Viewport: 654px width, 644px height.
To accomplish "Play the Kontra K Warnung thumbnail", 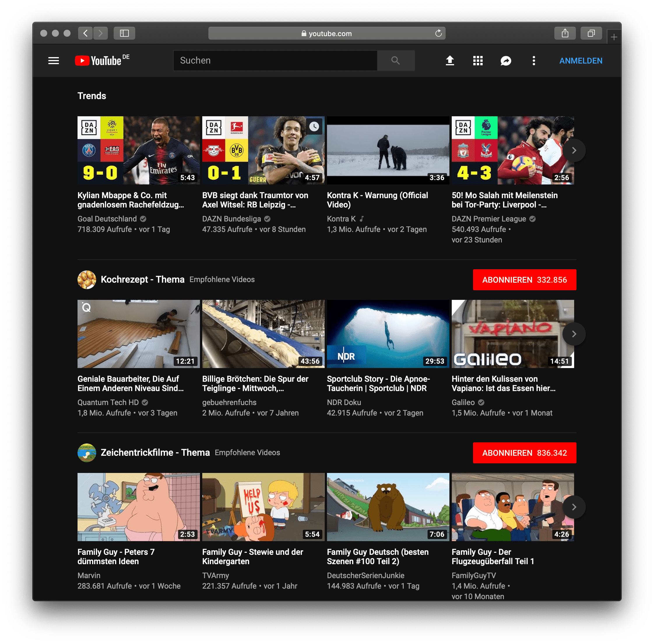I will (x=388, y=150).
